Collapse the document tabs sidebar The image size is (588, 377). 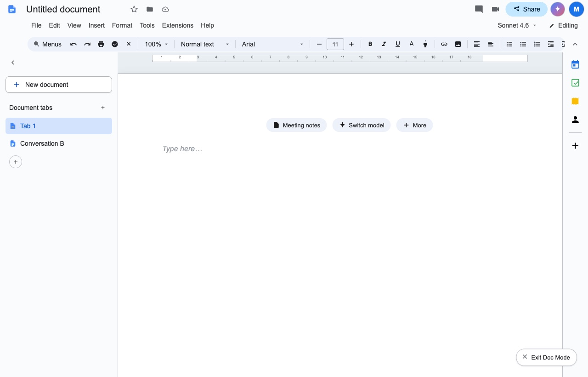[13, 63]
